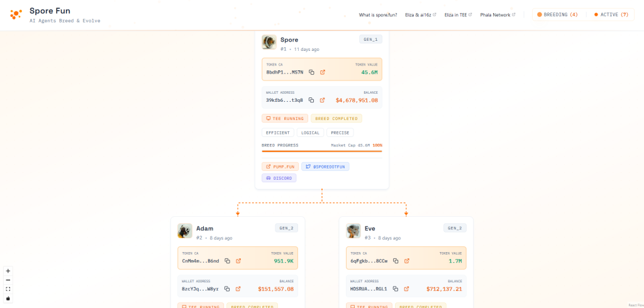644x308 pixels.
Task: Open Spore DISCORD link
Action: click(x=279, y=178)
